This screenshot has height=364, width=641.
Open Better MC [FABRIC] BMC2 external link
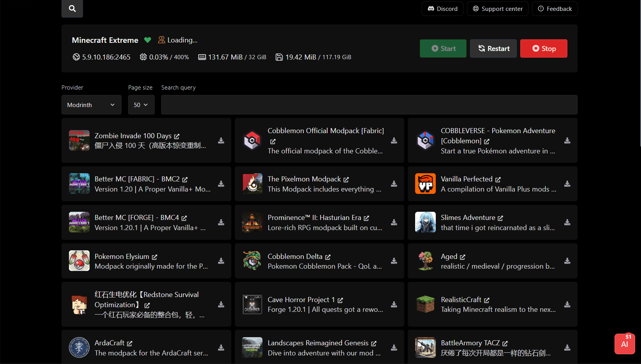click(185, 179)
